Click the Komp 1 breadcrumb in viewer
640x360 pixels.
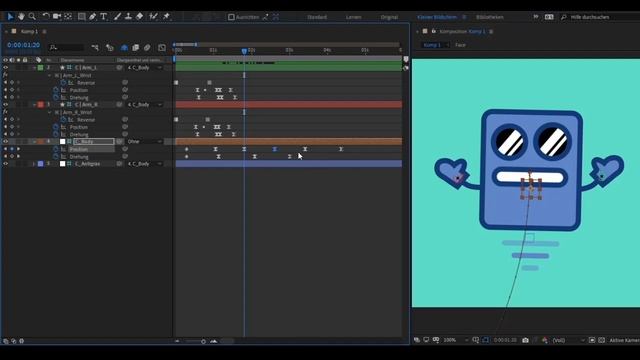click(x=432, y=45)
